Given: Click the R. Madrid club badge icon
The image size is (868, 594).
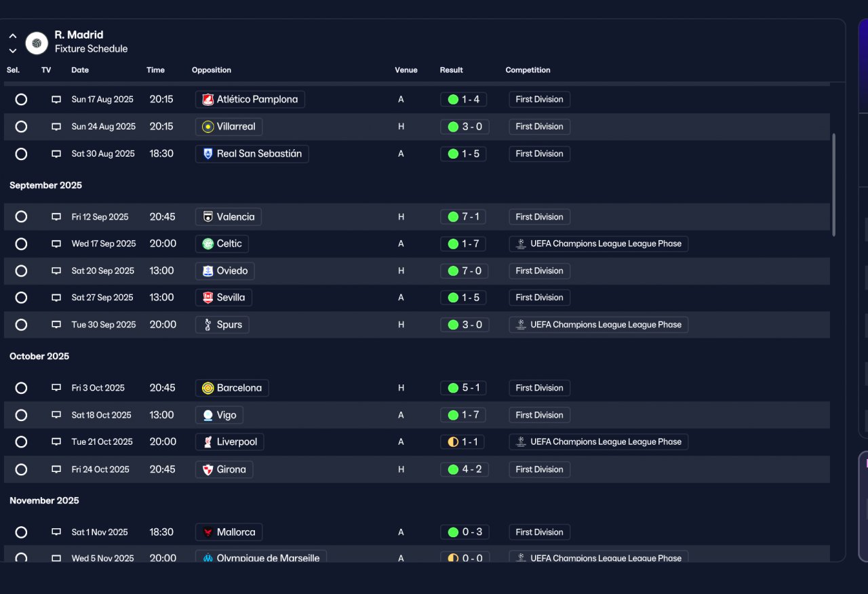Looking at the screenshot, I should [x=37, y=43].
